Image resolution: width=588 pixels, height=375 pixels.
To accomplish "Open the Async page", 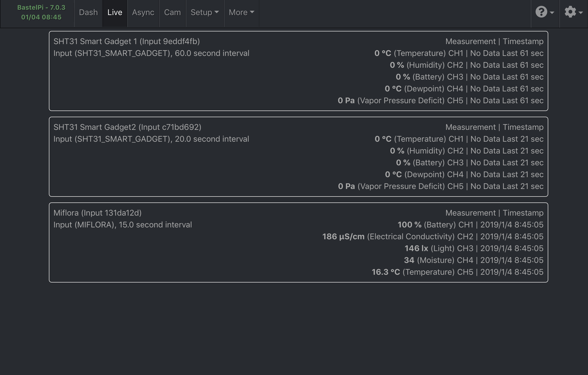I will point(143,12).
